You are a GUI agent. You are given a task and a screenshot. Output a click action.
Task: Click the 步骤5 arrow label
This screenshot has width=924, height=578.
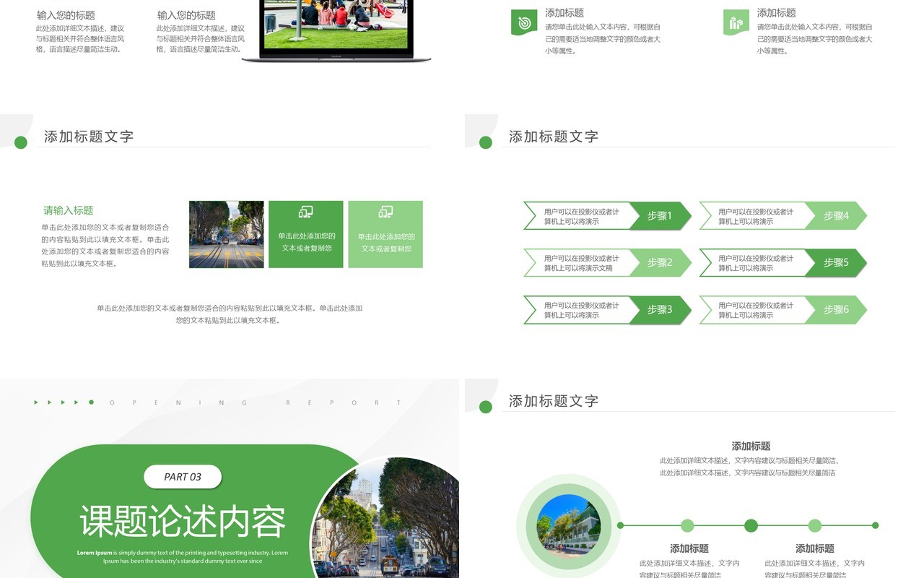click(836, 262)
